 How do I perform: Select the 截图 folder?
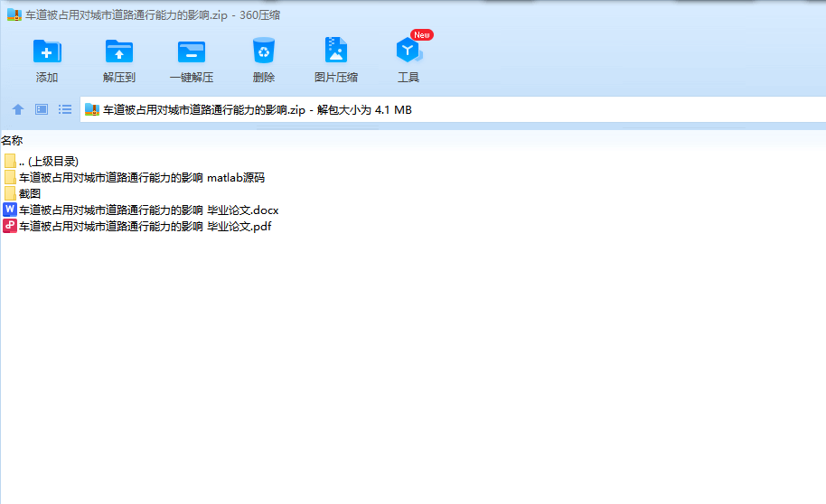tap(22, 194)
